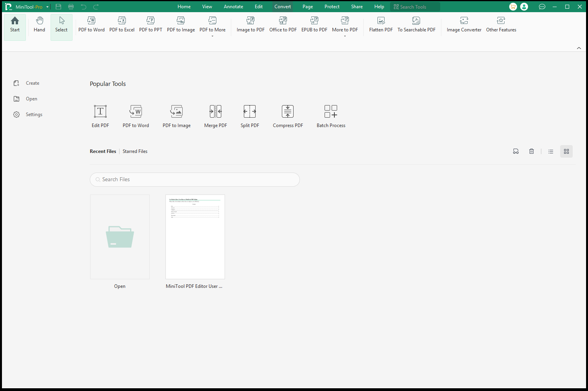This screenshot has height=391, width=588.
Task: Open the shopping cart icon
Action: click(513, 7)
